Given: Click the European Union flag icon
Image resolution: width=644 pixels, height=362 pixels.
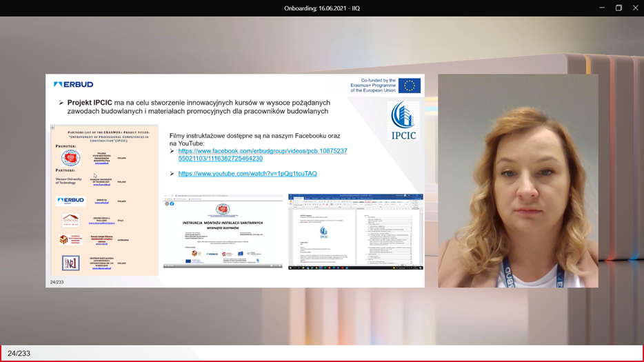Looking at the screenshot, I should coord(409,86).
